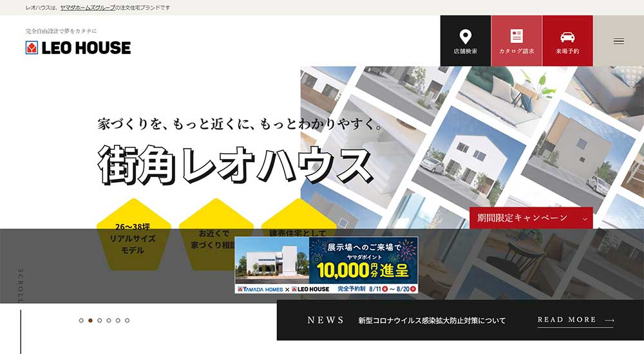The height and width of the screenshot is (354, 644).
Task: Click the READ MORE news link
Action: (x=567, y=320)
